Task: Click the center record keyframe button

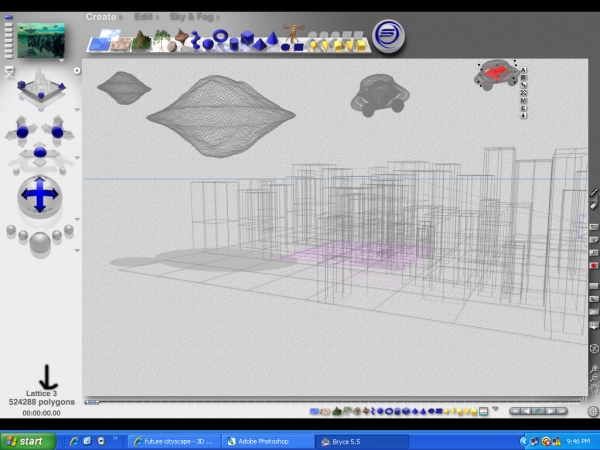Action: (x=538, y=411)
